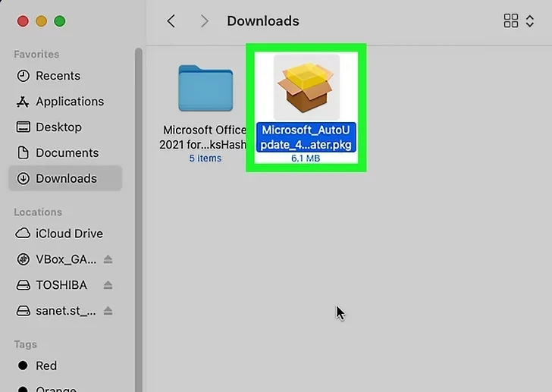Click the Locations section header

[38, 212]
